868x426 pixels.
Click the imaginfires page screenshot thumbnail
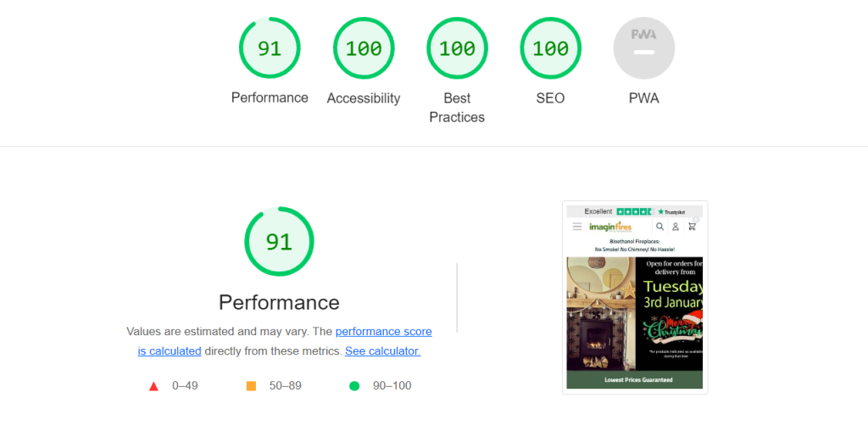point(635,298)
